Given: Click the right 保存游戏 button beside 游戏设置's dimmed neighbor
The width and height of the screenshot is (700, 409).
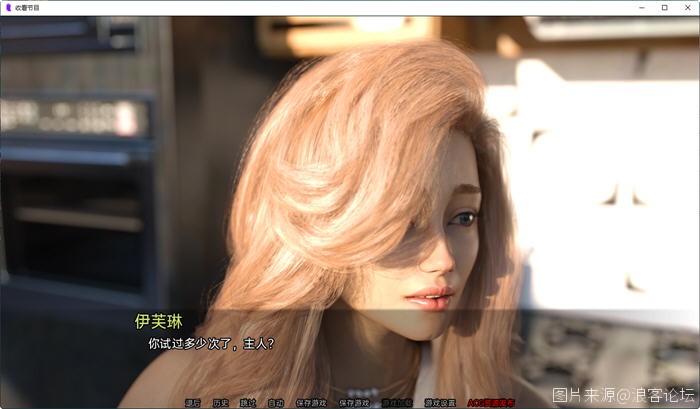Looking at the screenshot, I should click(x=354, y=402).
